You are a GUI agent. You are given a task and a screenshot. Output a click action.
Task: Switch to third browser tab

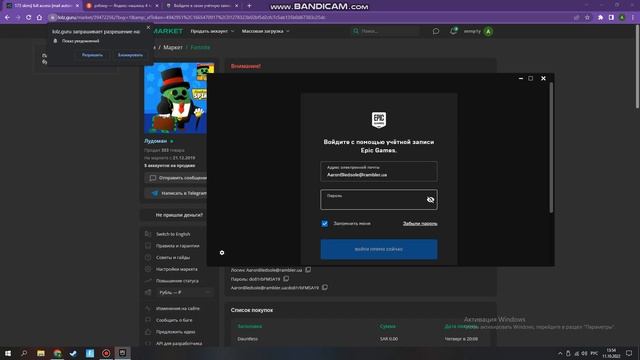pos(201,6)
